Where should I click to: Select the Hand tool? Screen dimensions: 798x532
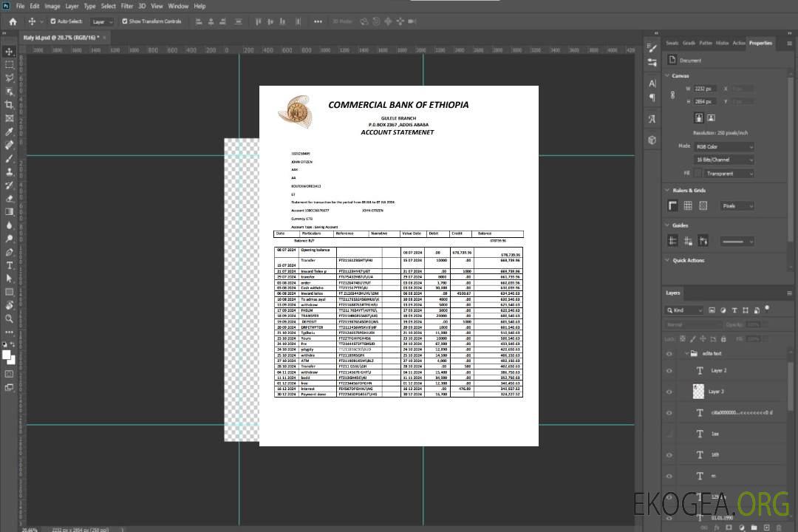[9, 305]
